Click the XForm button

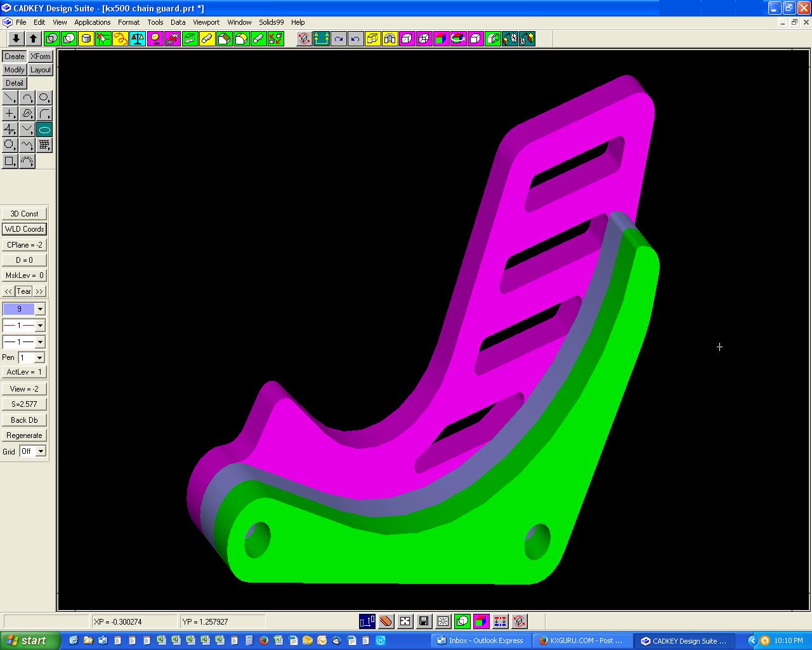coord(40,56)
